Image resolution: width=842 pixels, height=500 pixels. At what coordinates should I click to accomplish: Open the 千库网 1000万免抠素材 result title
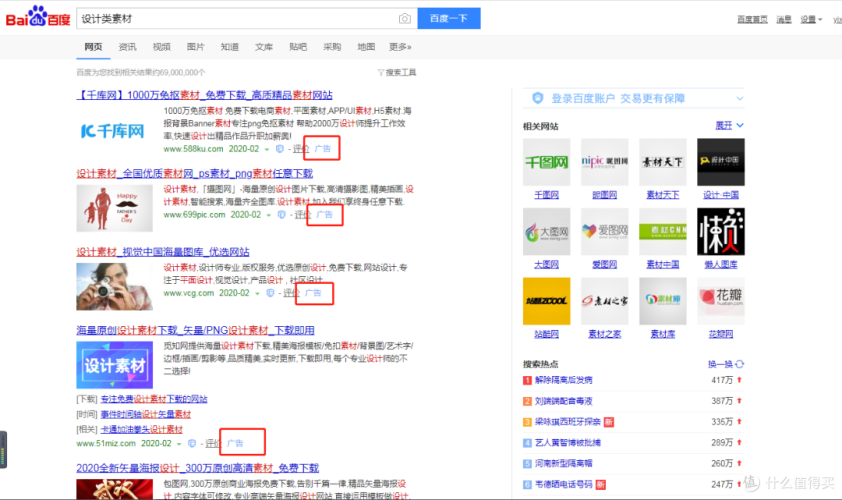coord(205,95)
